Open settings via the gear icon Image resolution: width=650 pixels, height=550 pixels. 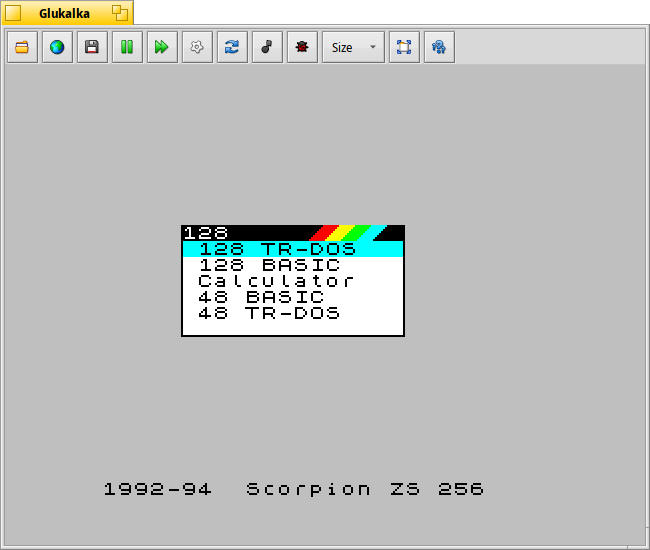197,47
